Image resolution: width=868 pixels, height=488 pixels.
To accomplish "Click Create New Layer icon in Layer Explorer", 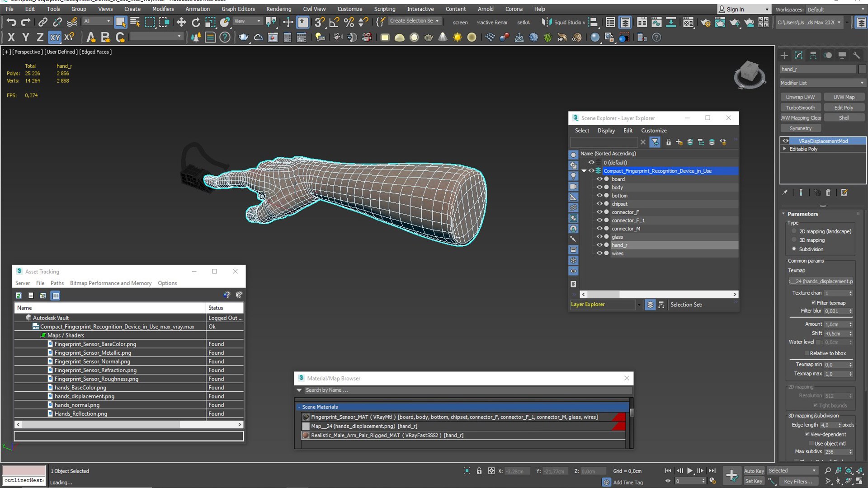I will coord(679,142).
